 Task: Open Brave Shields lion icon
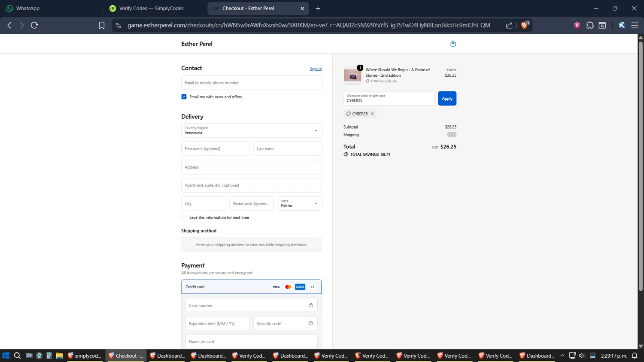click(x=524, y=25)
